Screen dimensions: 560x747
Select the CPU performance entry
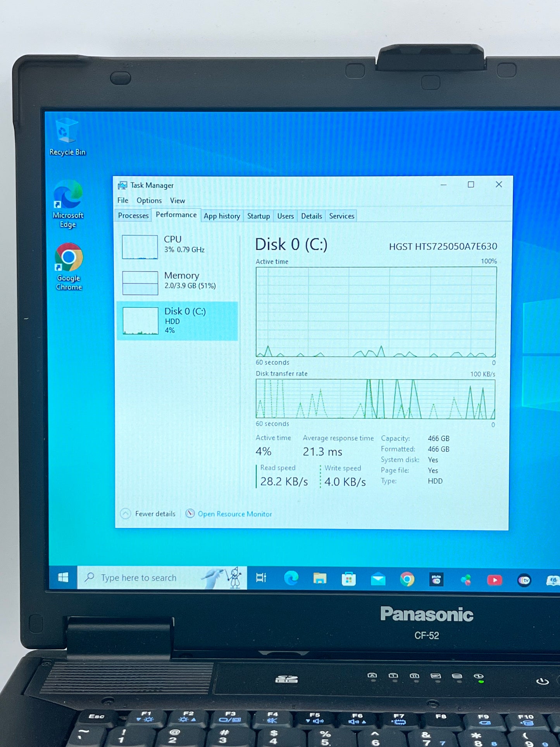click(x=177, y=246)
